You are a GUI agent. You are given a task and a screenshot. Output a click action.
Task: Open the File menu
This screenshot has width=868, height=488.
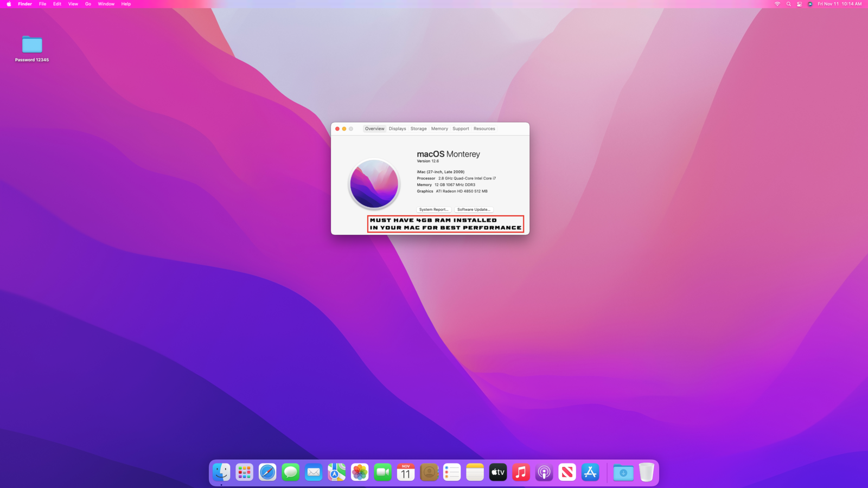tap(42, 4)
